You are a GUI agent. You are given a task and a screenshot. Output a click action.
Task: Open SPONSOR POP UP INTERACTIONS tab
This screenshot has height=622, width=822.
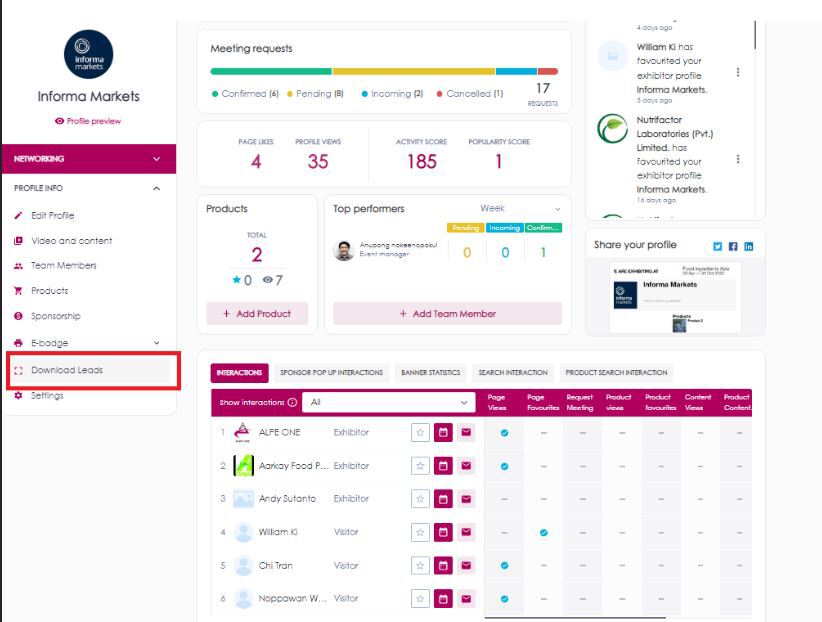[x=331, y=373]
